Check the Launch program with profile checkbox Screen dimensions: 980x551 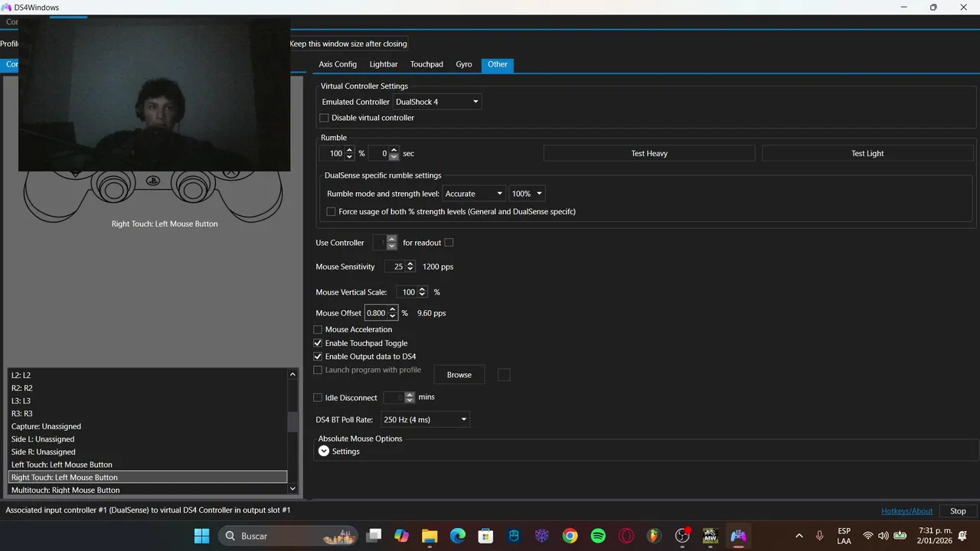318,370
